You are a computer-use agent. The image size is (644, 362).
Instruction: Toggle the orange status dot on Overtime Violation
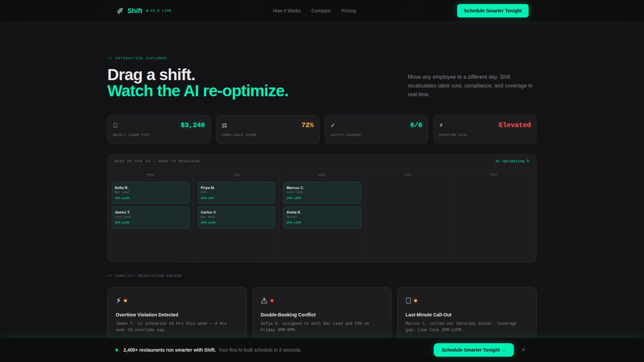126,300
